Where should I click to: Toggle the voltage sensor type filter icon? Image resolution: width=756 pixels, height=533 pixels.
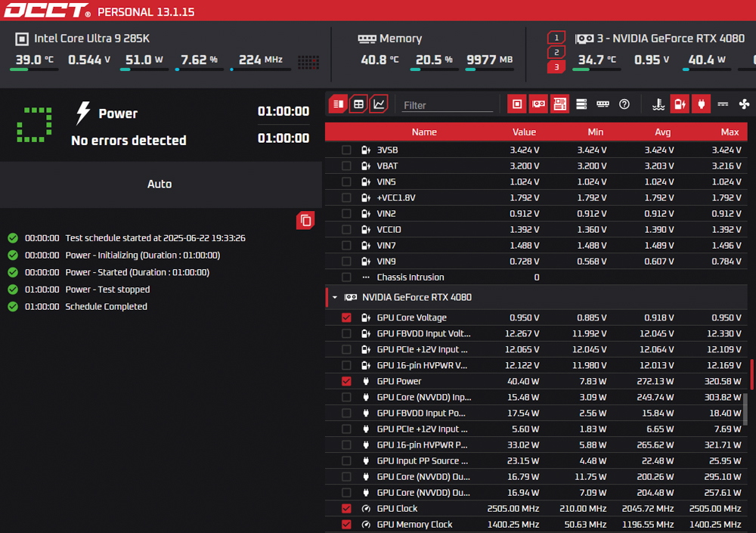tap(680, 104)
